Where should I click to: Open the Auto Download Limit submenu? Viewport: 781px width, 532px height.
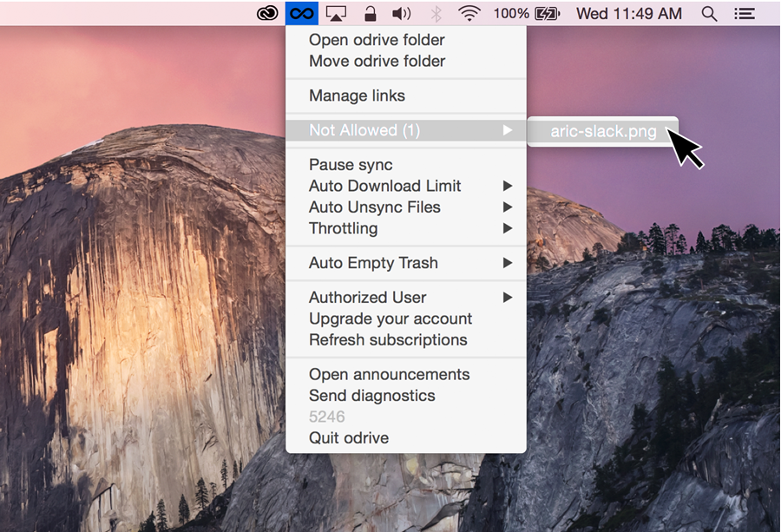[406, 186]
